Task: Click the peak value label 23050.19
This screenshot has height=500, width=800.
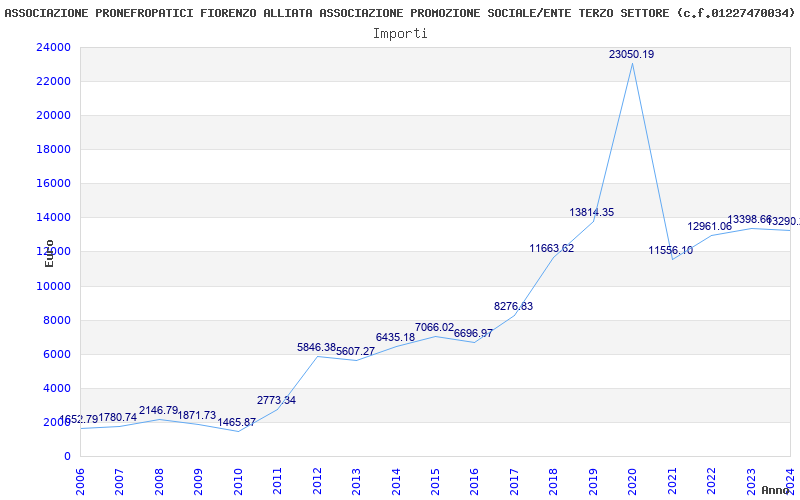Action: coord(631,54)
